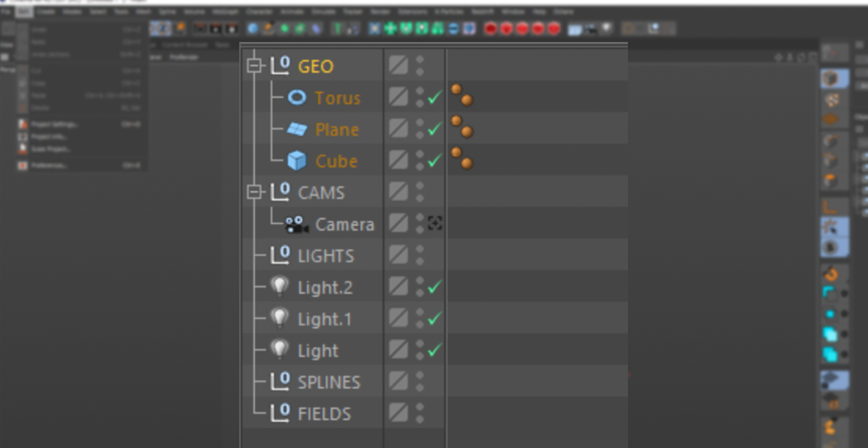
Task: Select the FIELDS null name
Action: click(x=324, y=413)
